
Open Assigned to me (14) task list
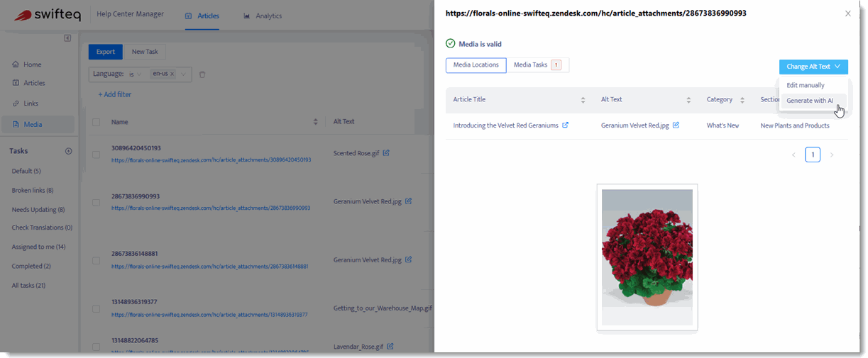[x=38, y=247]
